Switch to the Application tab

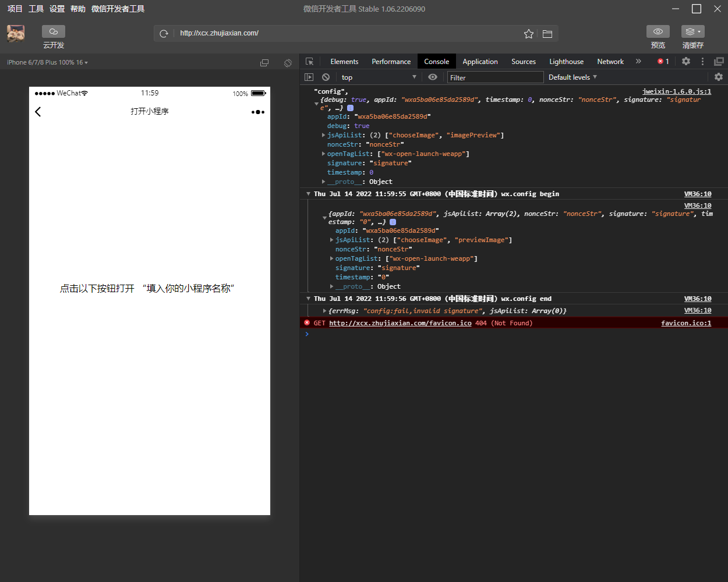(480, 62)
